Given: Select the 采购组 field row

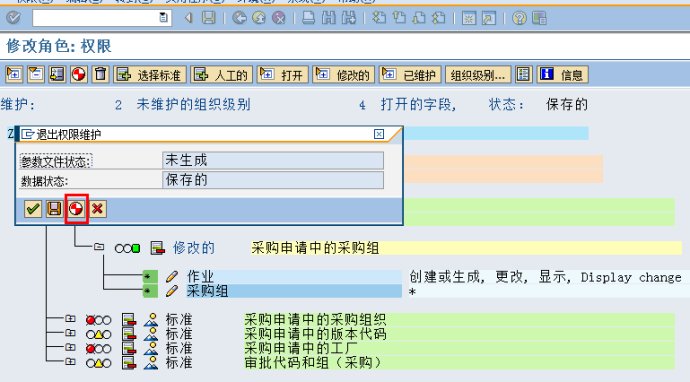Looking at the screenshot, I should click(294, 291).
